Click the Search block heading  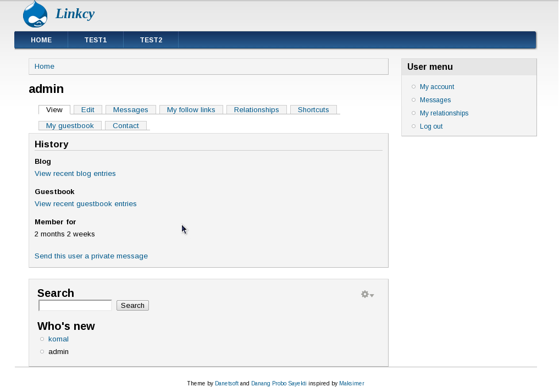tap(56, 293)
